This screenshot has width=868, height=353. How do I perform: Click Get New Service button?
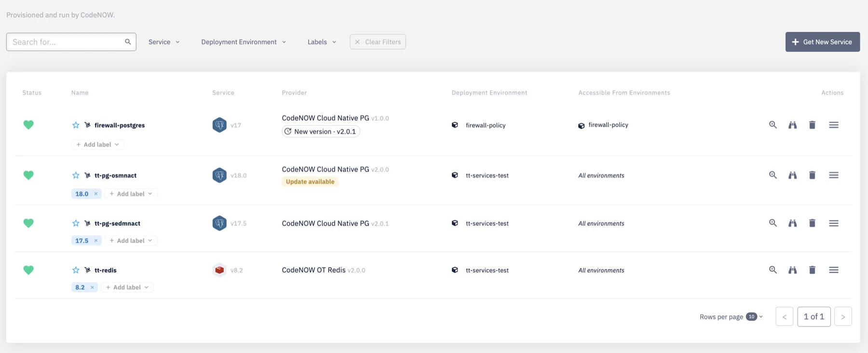click(822, 42)
